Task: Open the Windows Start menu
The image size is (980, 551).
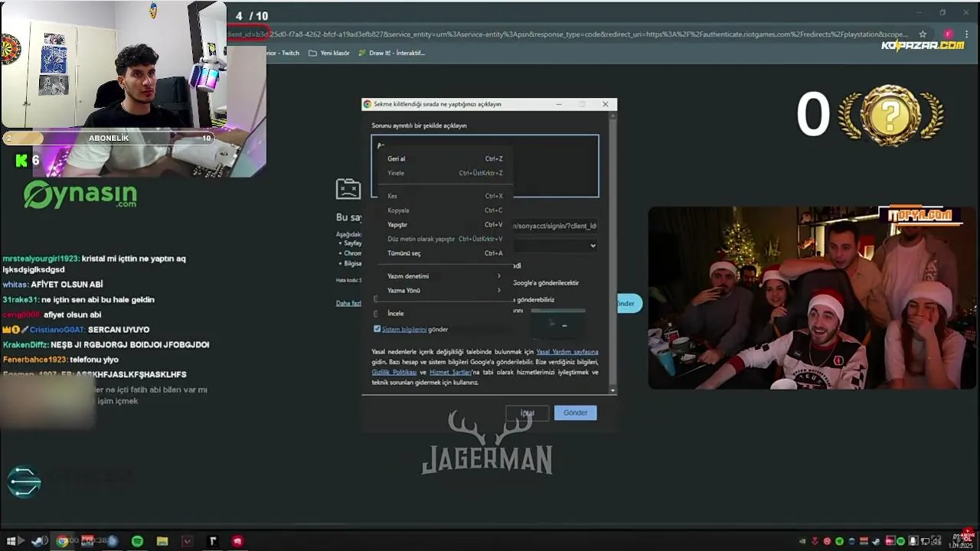Action: click(11, 541)
